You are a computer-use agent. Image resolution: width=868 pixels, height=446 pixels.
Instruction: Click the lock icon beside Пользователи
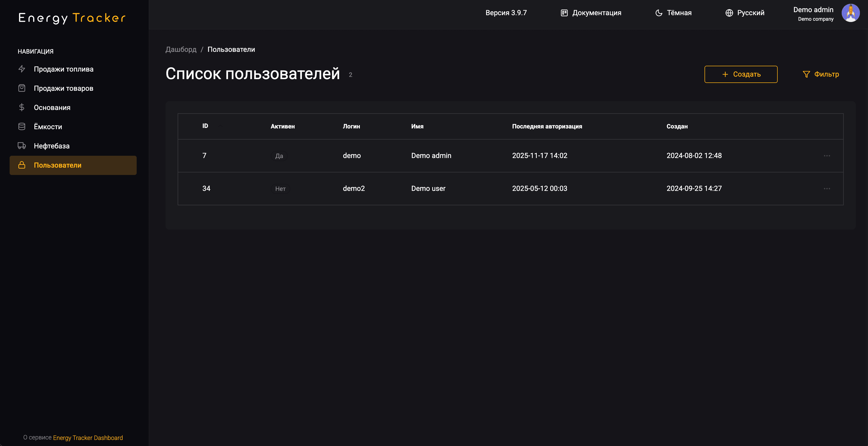point(22,165)
